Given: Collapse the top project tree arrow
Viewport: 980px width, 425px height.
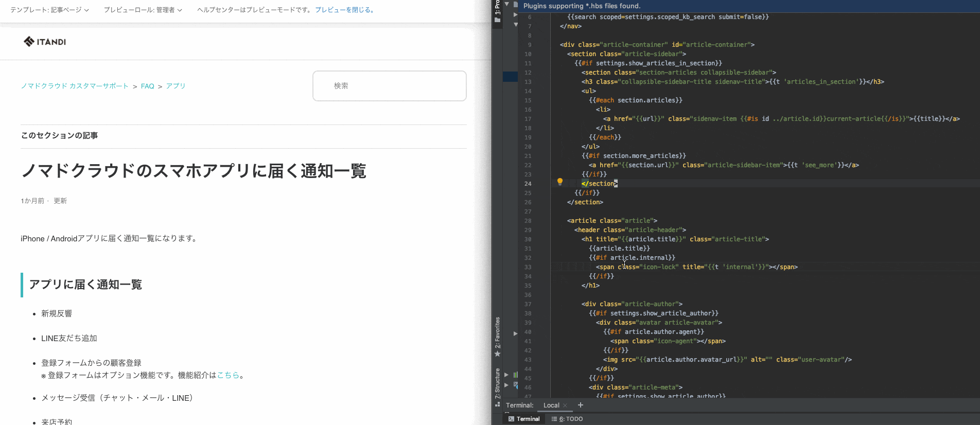Looking at the screenshot, I should [507, 4].
